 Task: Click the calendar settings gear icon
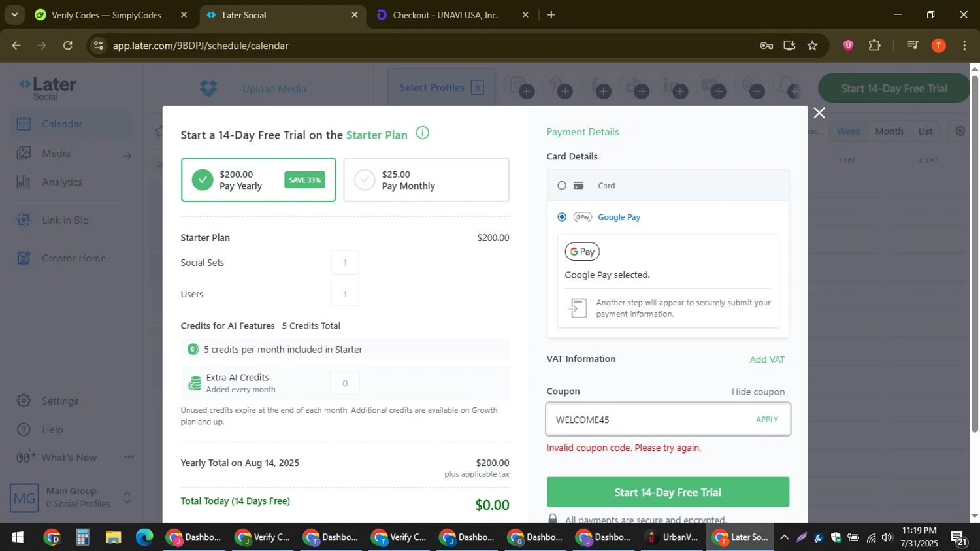point(960,131)
